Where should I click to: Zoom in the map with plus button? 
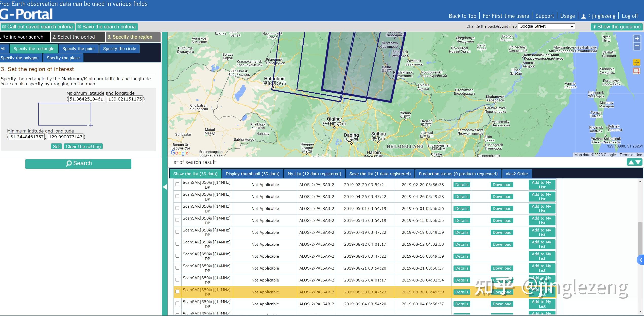[x=637, y=39]
